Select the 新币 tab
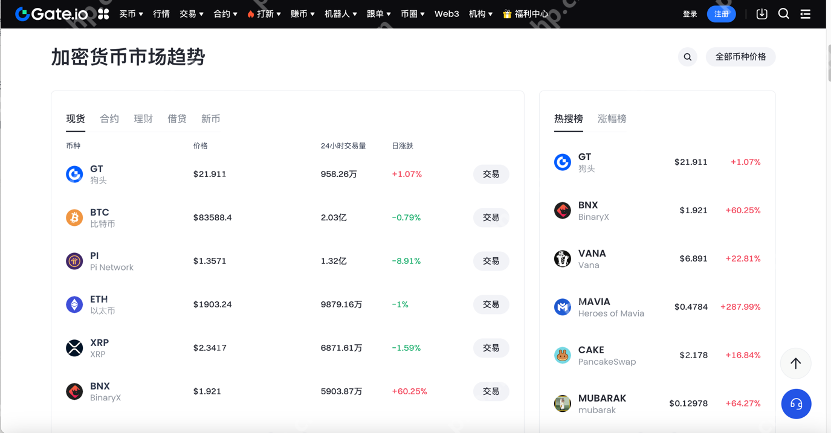The width and height of the screenshot is (832, 434). point(210,119)
